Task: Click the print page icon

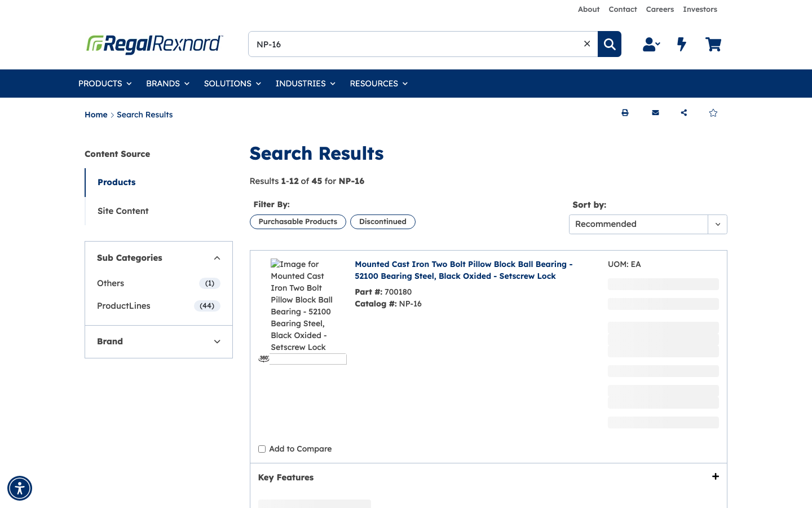Action: tap(625, 113)
